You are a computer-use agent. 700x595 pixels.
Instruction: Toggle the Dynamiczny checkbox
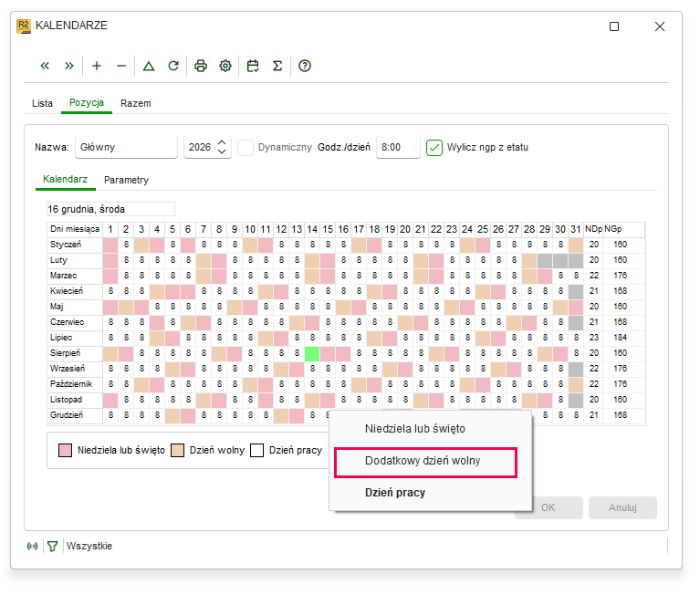(246, 147)
